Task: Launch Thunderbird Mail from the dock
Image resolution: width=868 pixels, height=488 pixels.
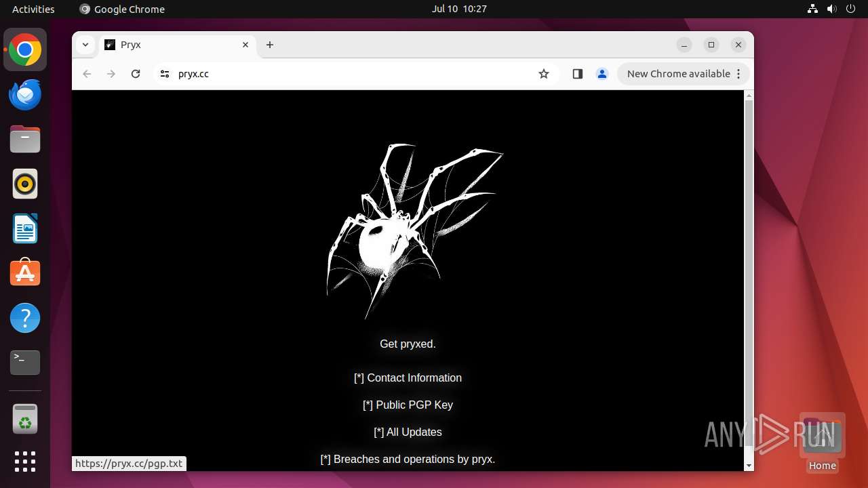Action: tap(25, 94)
